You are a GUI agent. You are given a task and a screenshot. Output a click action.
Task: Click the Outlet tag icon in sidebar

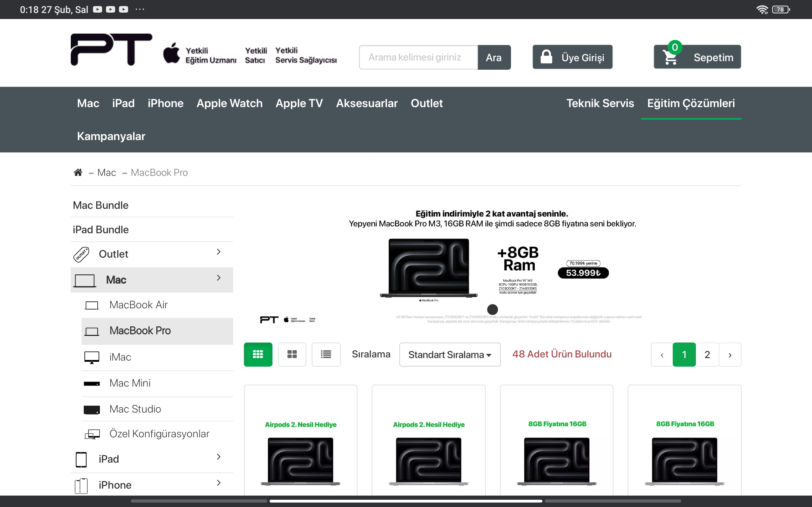coord(81,254)
